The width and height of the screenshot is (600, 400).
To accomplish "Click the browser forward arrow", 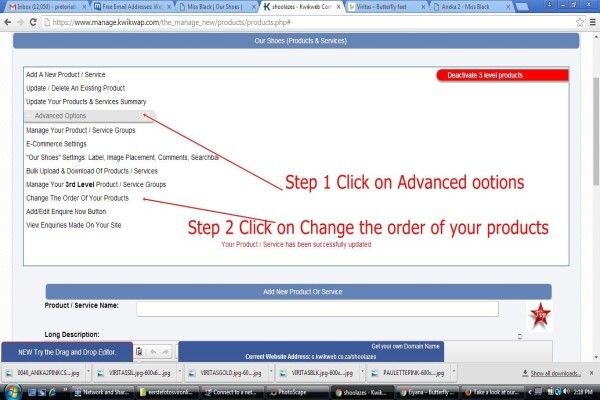I will [20, 22].
